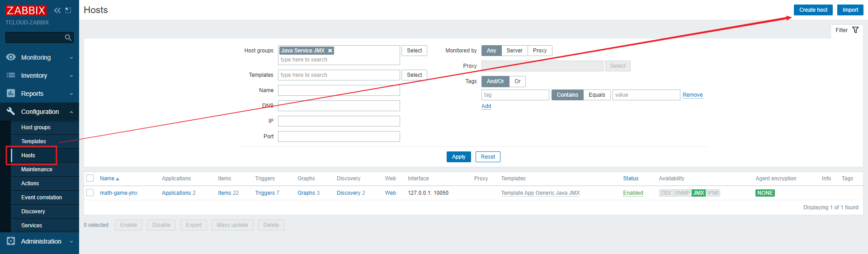Click the Monitoring eye icon
Image resolution: width=868 pixels, height=254 pixels.
[x=11, y=57]
